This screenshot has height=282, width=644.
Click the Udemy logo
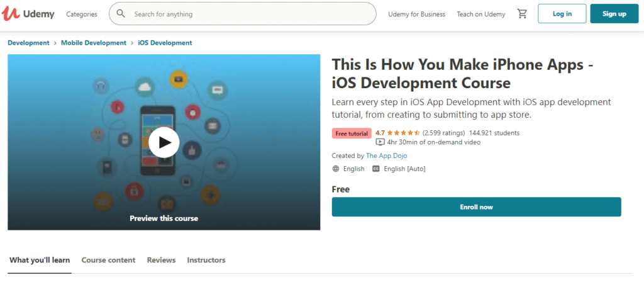click(x=28, y=14)
